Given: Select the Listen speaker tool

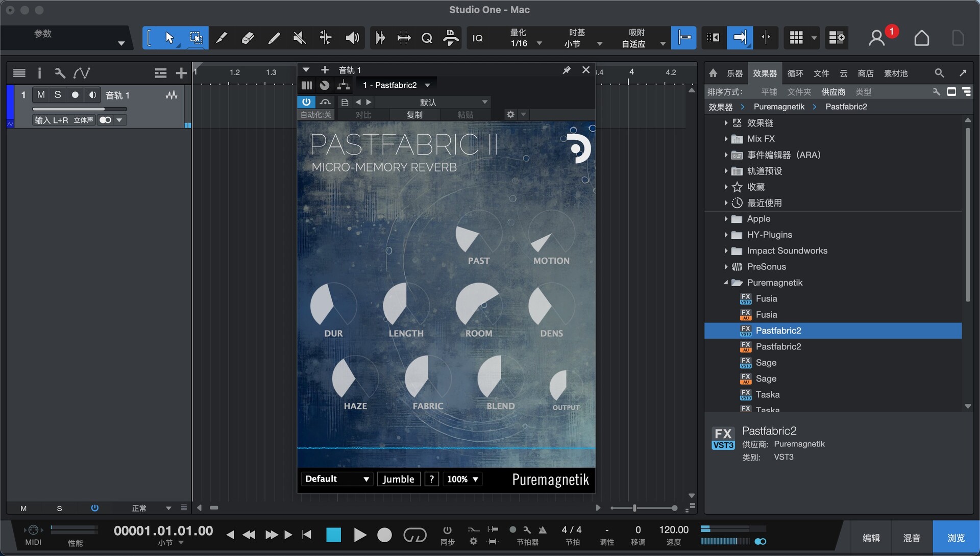Looking at the screenshot, I should (x=352, y=38).
